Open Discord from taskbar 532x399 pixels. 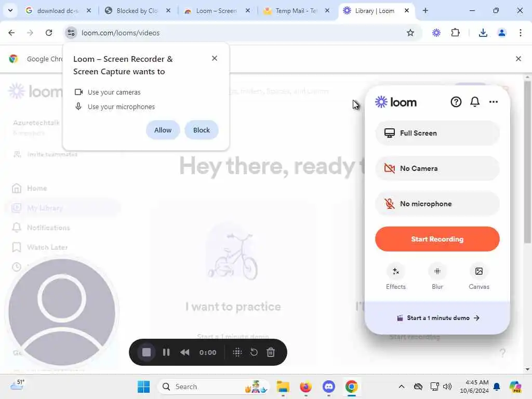pos(328,387)
